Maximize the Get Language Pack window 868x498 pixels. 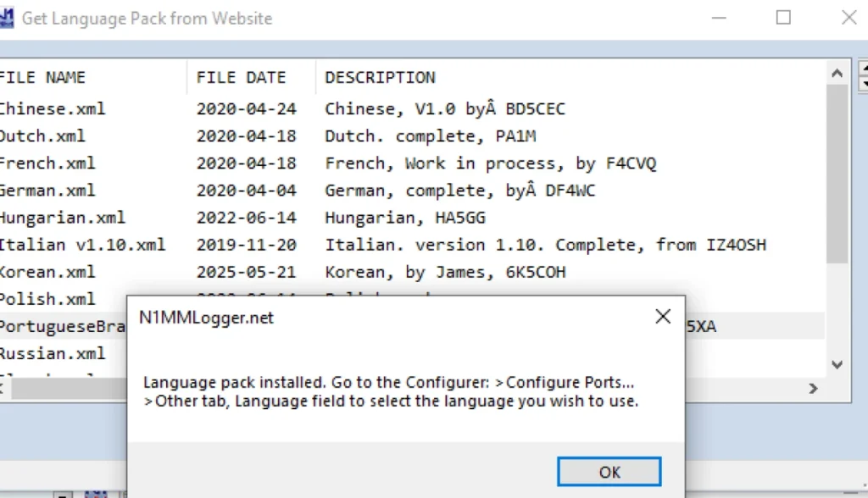tap(783, 18)
